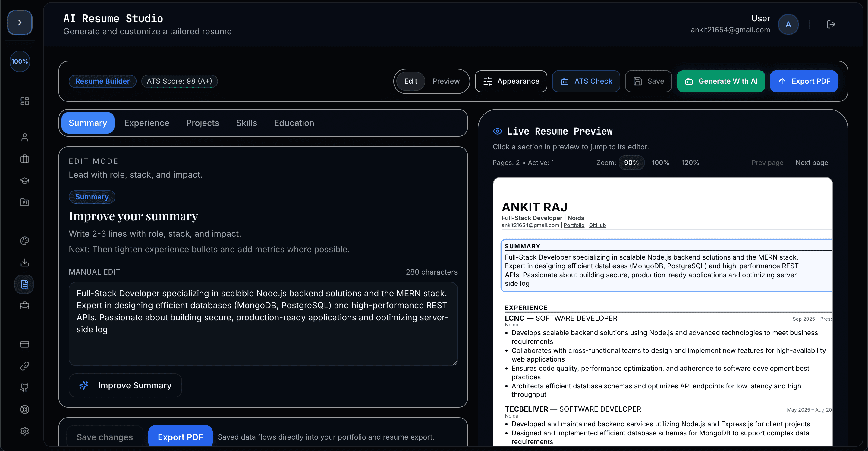Click the floppy disk icon on Save
Viewport: 868px width, 451px height.
coord(637,81)
